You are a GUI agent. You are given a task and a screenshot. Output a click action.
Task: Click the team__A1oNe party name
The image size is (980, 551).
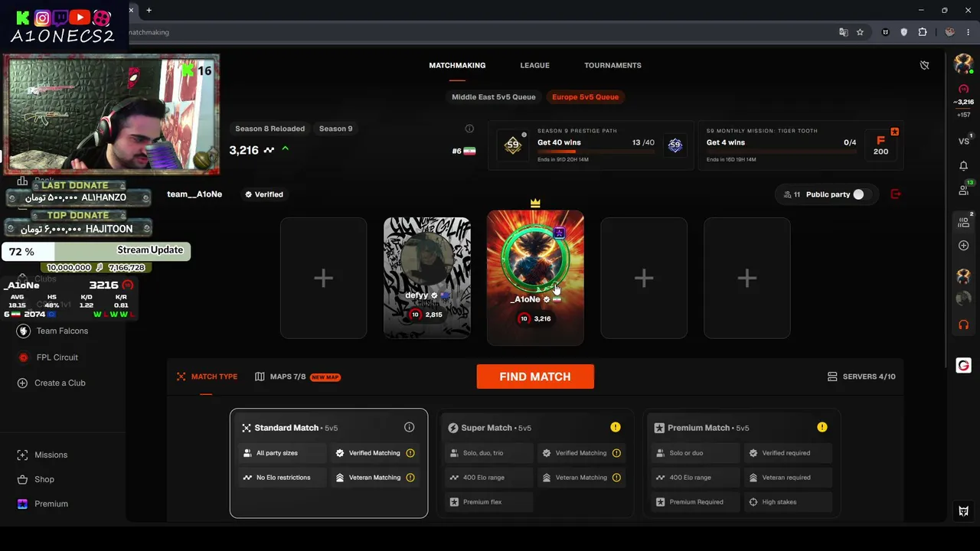click(x=194, y=194)
